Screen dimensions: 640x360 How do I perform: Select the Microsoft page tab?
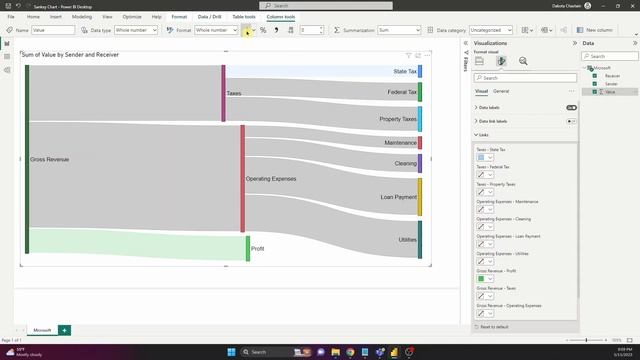click(42, 330)
